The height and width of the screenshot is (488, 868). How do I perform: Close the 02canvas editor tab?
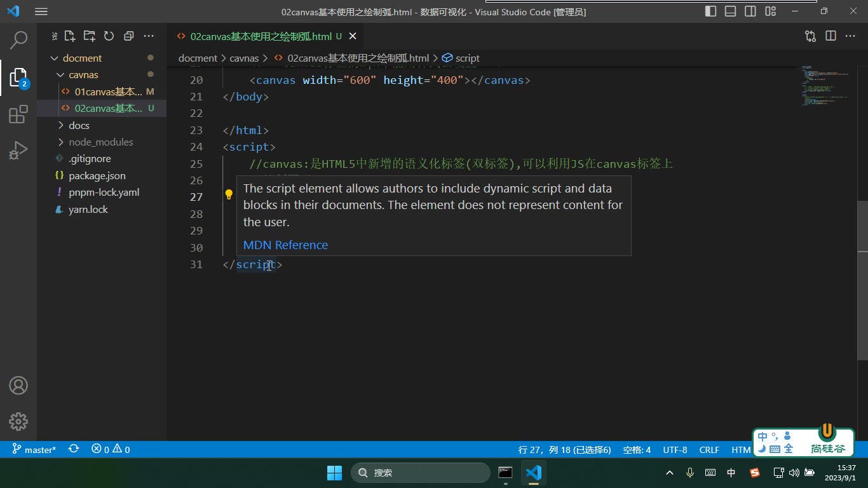point(353,36)
